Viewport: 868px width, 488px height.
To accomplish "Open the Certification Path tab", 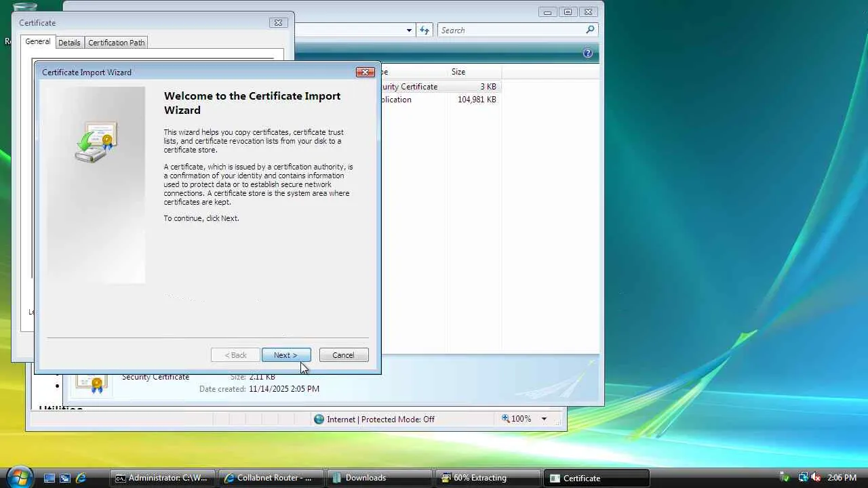I will tap(117, 43).
